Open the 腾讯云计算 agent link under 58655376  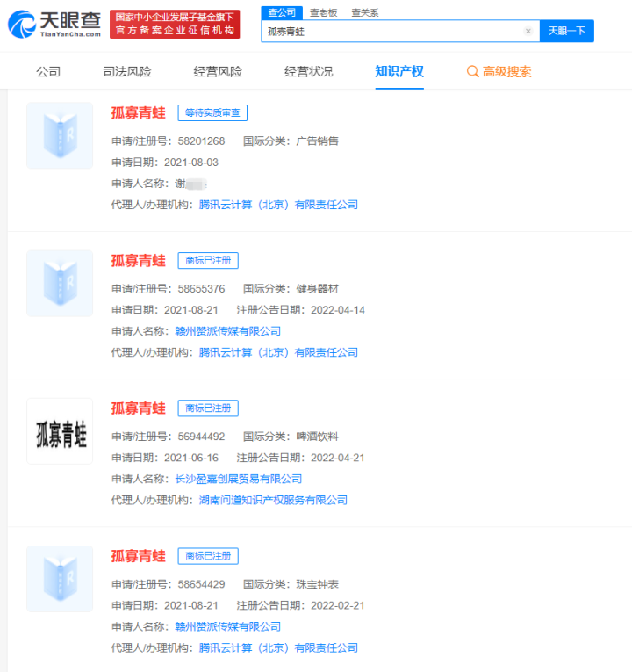[278, 353]
